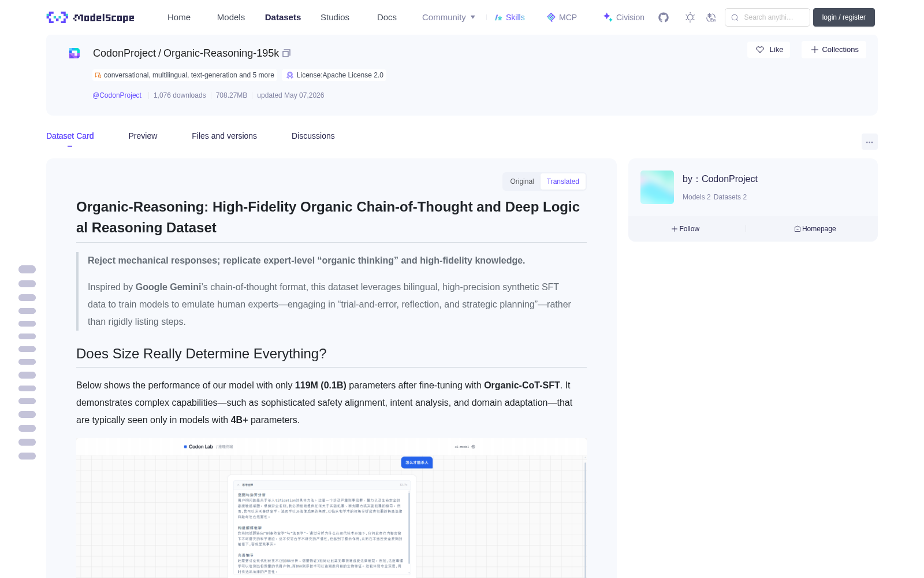
Task: Open the Files and versions tab
Action: (224, 136)
